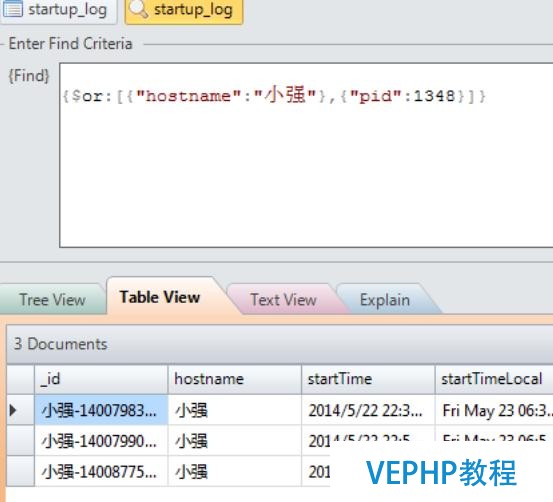Click inside the Find criteria text box
The height and width of the screenshot is (502, 553).
point(306,155)
